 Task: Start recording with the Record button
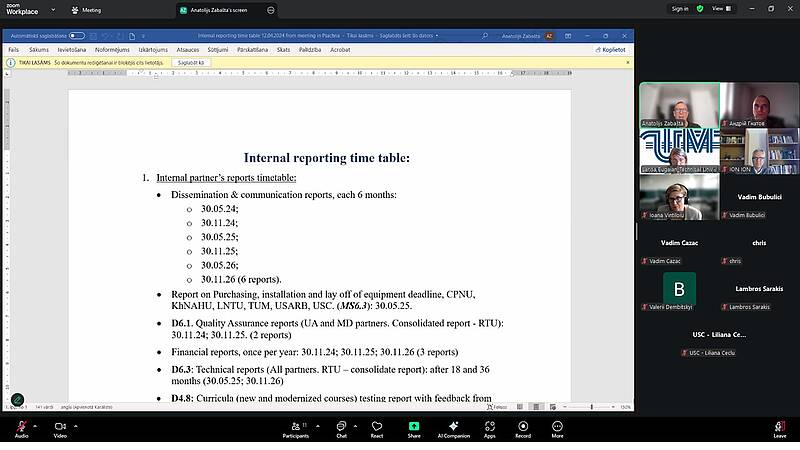tap(523, 427)
